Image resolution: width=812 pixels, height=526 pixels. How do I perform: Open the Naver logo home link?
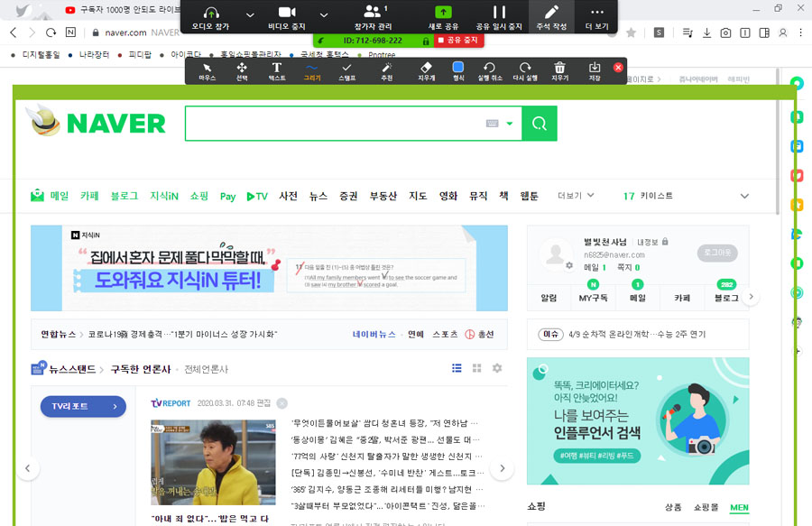115,124
